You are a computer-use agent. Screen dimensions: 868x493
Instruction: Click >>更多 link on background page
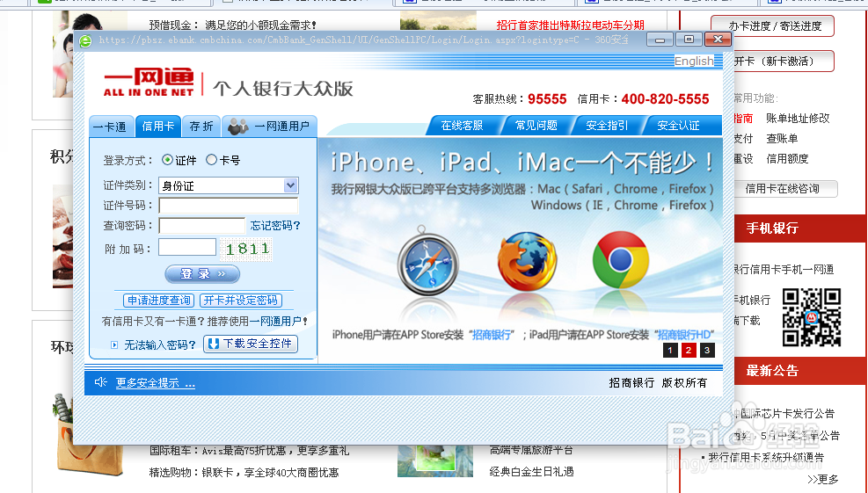pyautogui.click(x=822, y=479)
